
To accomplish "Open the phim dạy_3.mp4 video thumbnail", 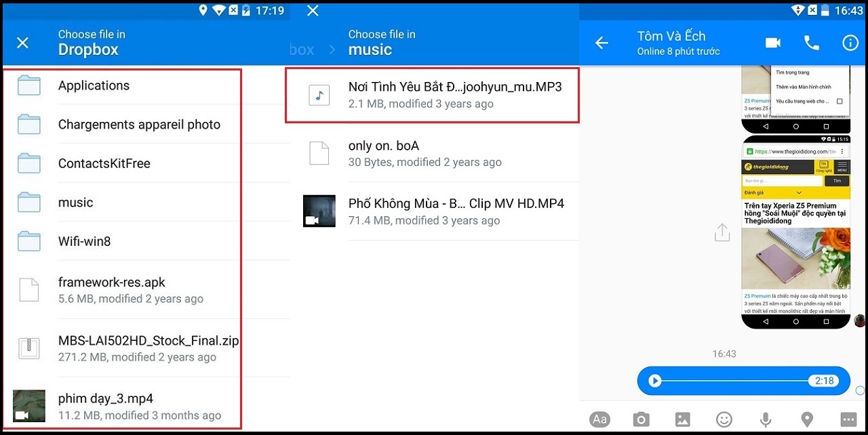I will click(29, 406).
